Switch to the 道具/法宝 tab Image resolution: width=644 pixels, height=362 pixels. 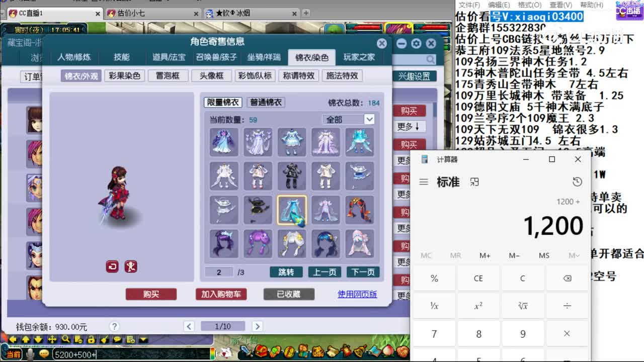[x=169, y=57]
